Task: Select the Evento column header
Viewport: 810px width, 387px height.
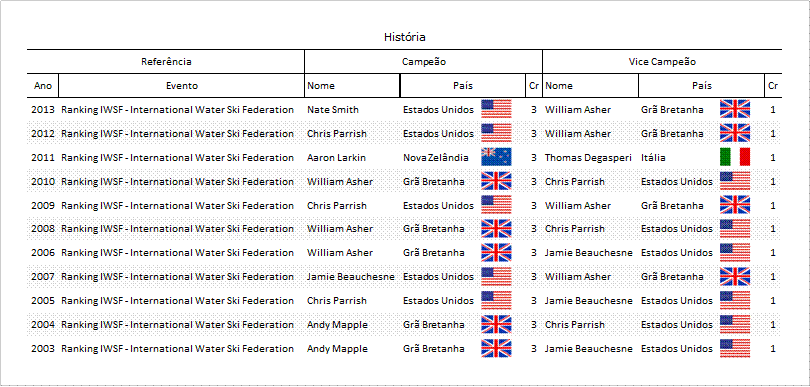Action: (181, 86)
